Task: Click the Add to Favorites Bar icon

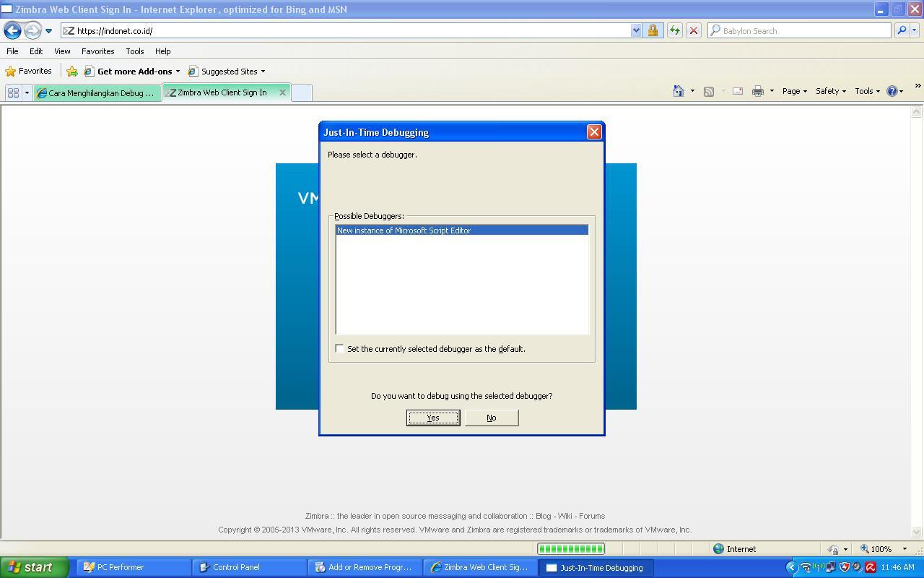Action: tap(72, 71)
